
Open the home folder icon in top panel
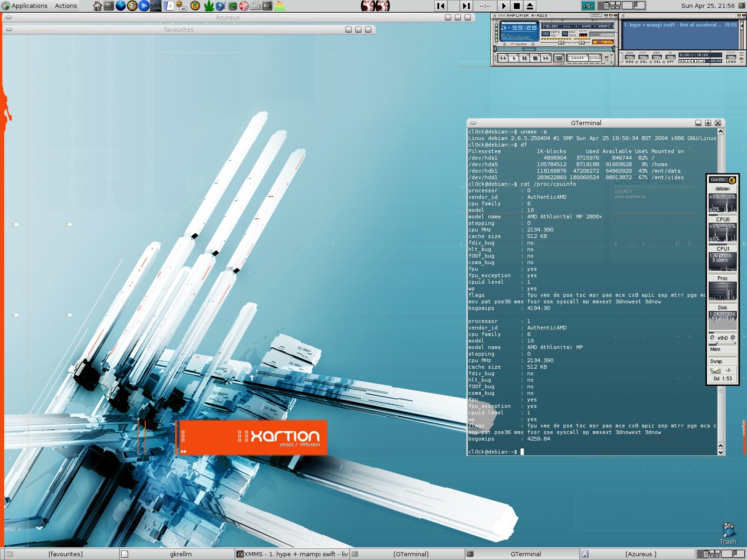98,6
